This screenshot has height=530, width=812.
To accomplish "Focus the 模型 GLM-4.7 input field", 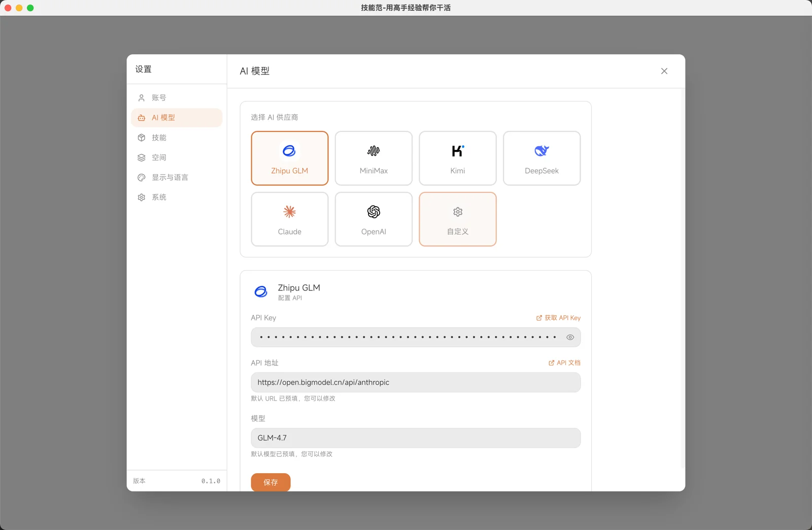I will tap(415, 438).
